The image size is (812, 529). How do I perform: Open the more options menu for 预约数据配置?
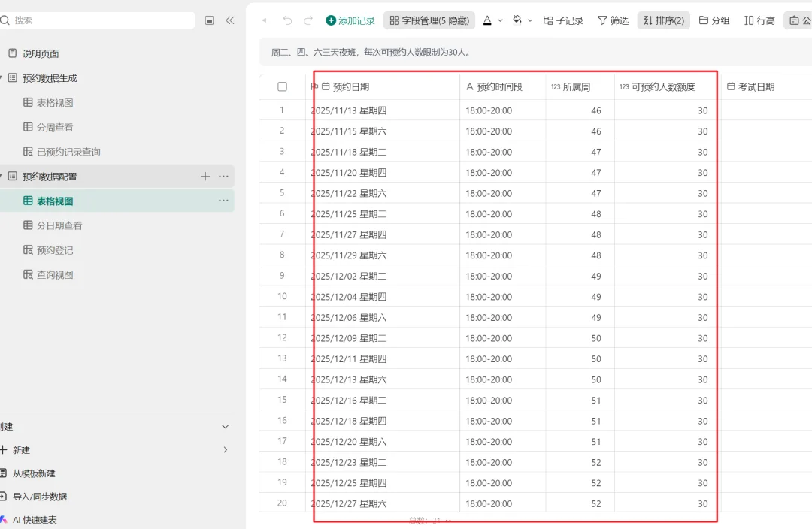[x=224, y=177]
